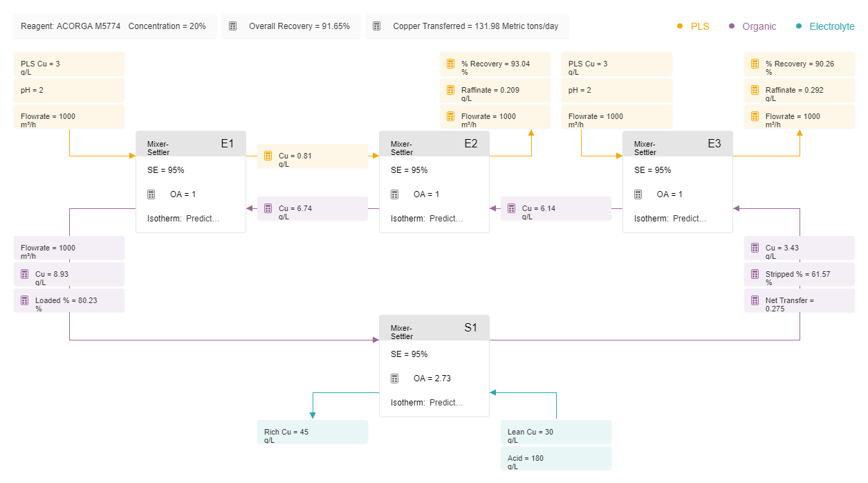Click calculator icon next to S1 OA = 2.73
Viewport: 868px width, 483px height.
[x=395, y=379]
